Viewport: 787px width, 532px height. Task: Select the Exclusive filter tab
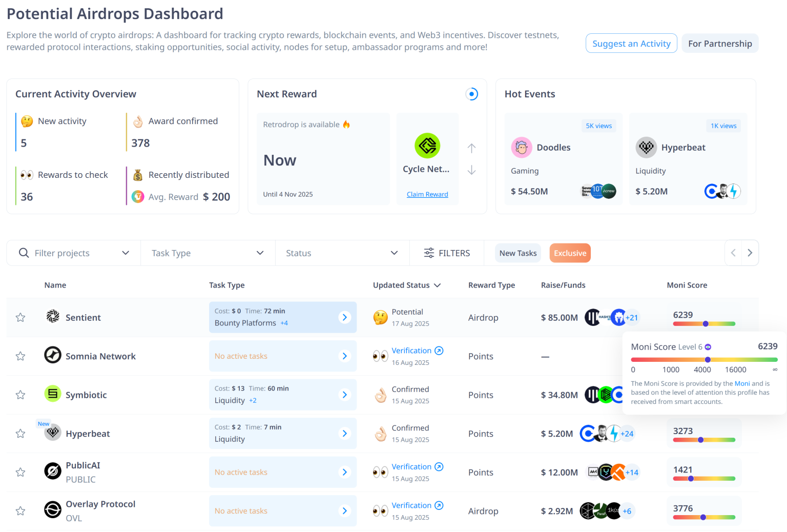[x=570, y=253]
